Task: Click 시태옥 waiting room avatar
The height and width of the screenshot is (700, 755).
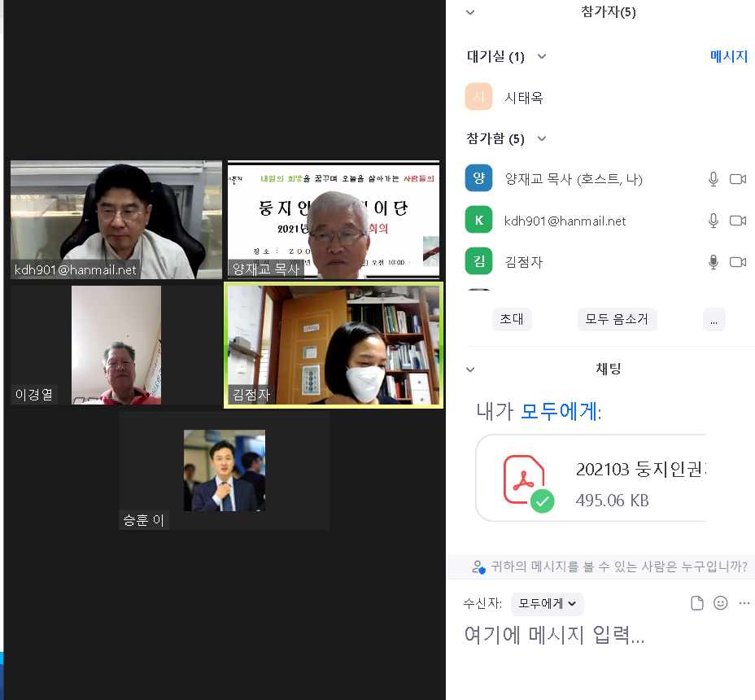Action: click(x=478, y=97)
